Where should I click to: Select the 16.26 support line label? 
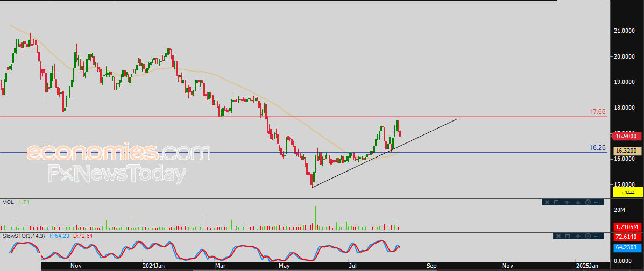pyautogui.click(x=598, y=147)
